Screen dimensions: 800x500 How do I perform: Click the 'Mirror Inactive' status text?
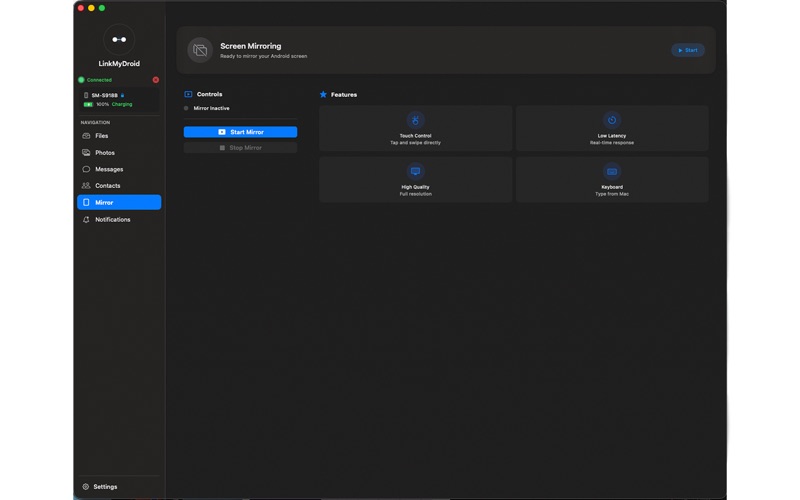click(x=211, y=108)
